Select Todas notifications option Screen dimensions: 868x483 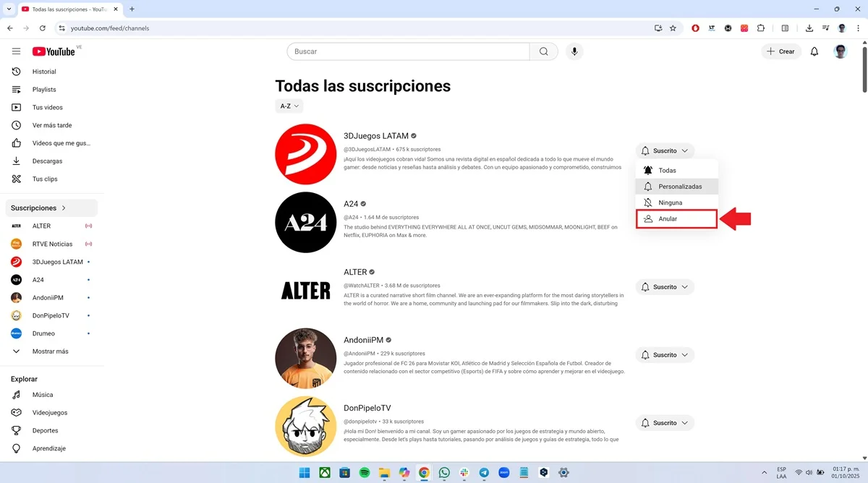677,171
